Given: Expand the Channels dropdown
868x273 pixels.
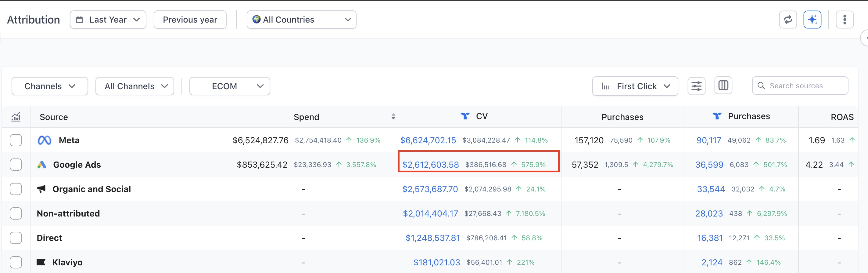Looking at the screenshot, I should click(50, 86).
